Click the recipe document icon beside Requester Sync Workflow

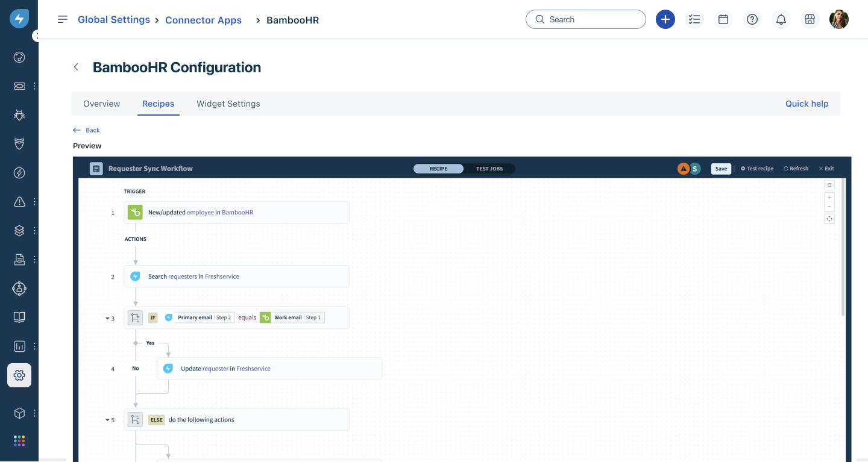(96, 169)
